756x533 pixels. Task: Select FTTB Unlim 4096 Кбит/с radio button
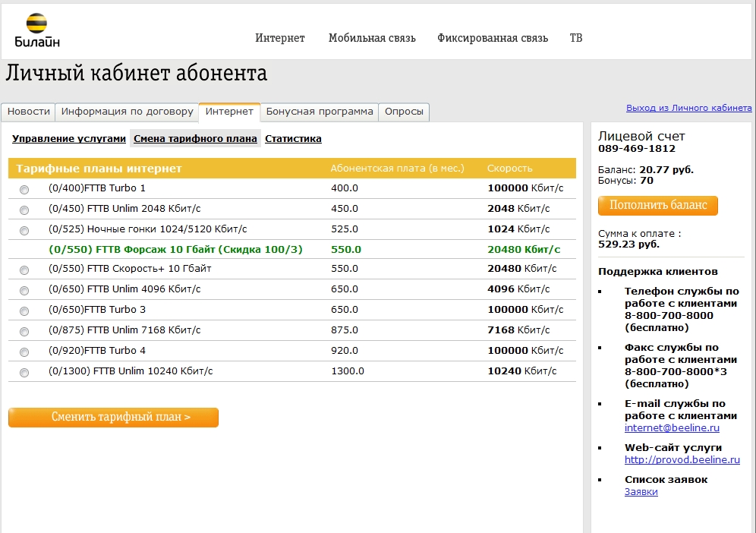(x=24, y=290)
